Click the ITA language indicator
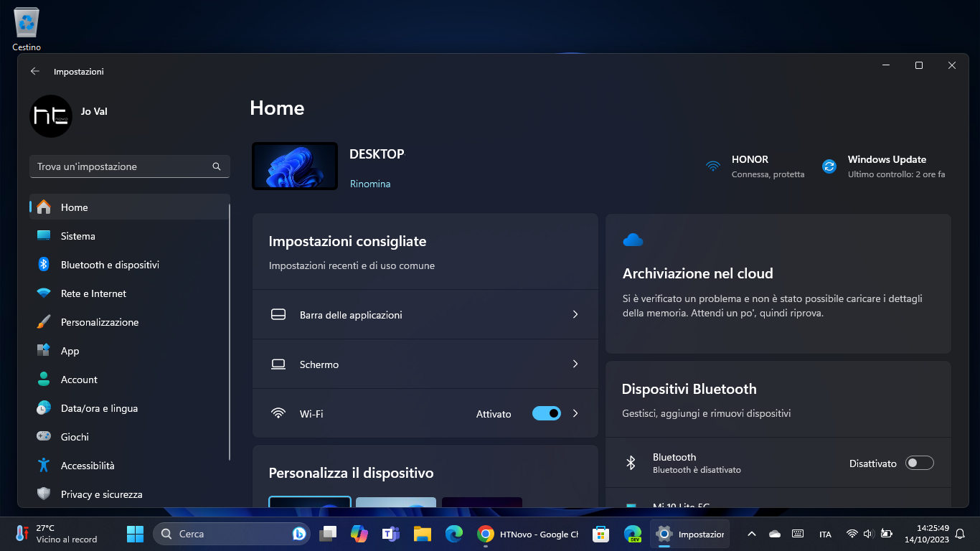Viewport: 980px width, 551px height. (x=825, y=534)
